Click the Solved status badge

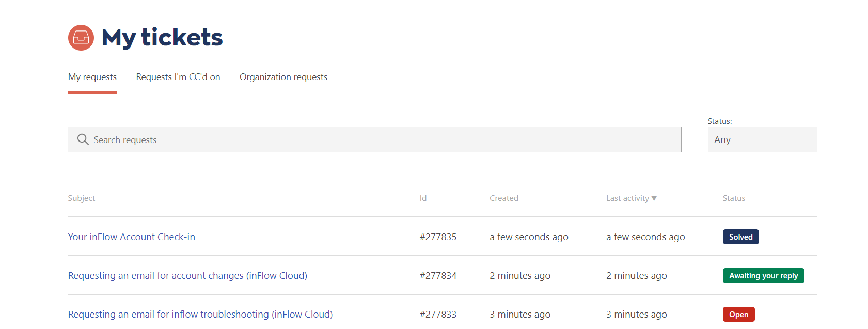[x=741, y=237]
